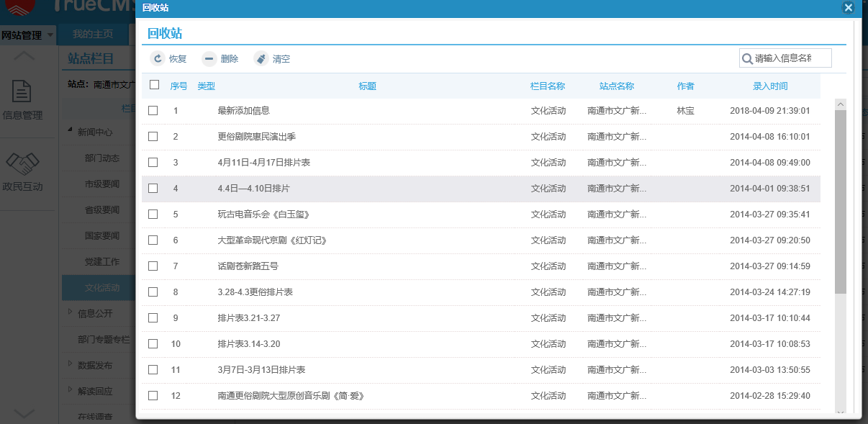Check the box for 4.4日—4.10日排片
Image resolution: width=868 pixels, height=424 pixels.
[x=153, y=189]
